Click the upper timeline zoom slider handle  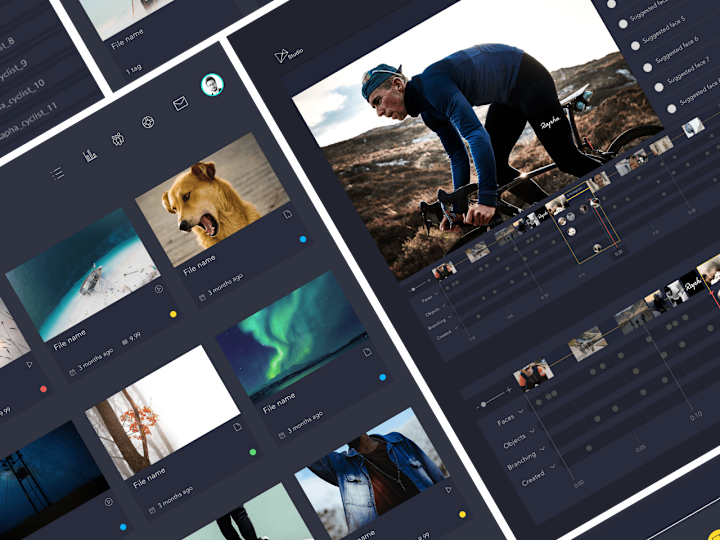click(x=413, y=290)
